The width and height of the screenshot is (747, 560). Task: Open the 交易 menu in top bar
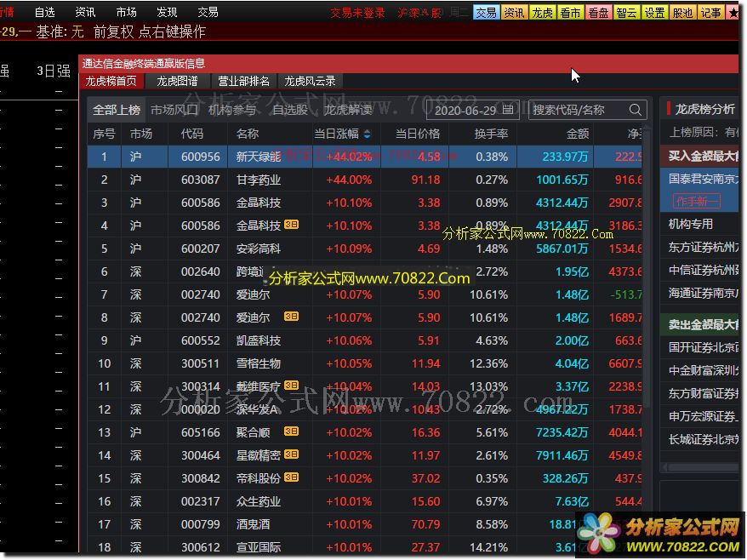click(208, 12)
